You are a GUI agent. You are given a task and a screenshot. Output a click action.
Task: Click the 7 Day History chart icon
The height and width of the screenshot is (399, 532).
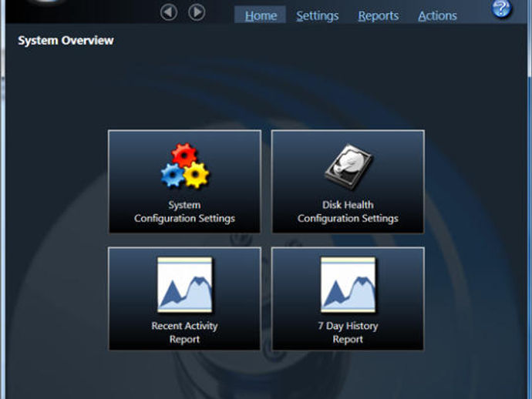[348, 285]
